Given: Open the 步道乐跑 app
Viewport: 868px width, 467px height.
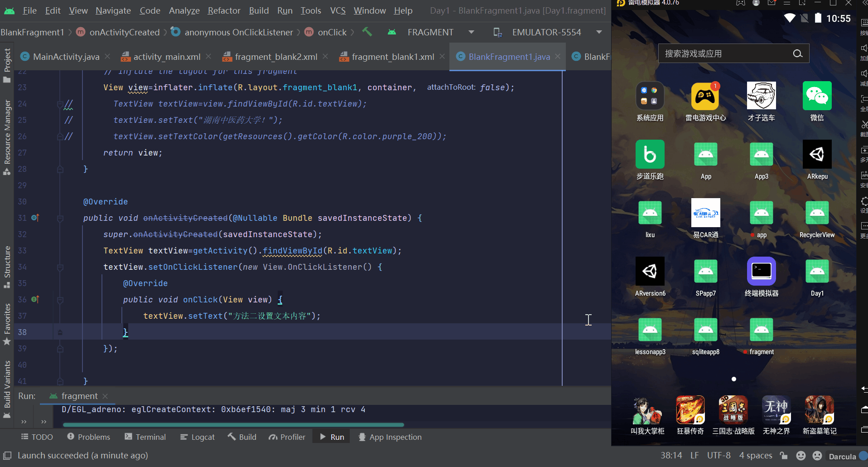Looking at the screenshot, I should pyautogui.click(x=650, y=154).
